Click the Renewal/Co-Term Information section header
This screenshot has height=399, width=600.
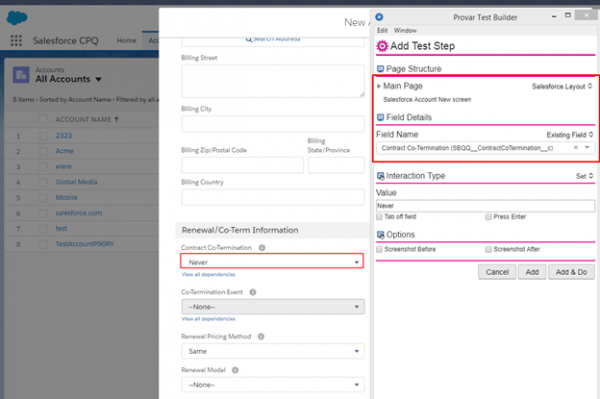(272, 230)
